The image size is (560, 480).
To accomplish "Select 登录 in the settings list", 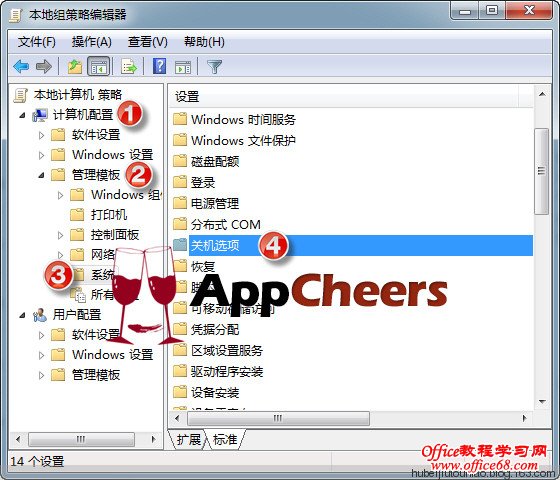I will pyautogui.click(x=203, y=182).
